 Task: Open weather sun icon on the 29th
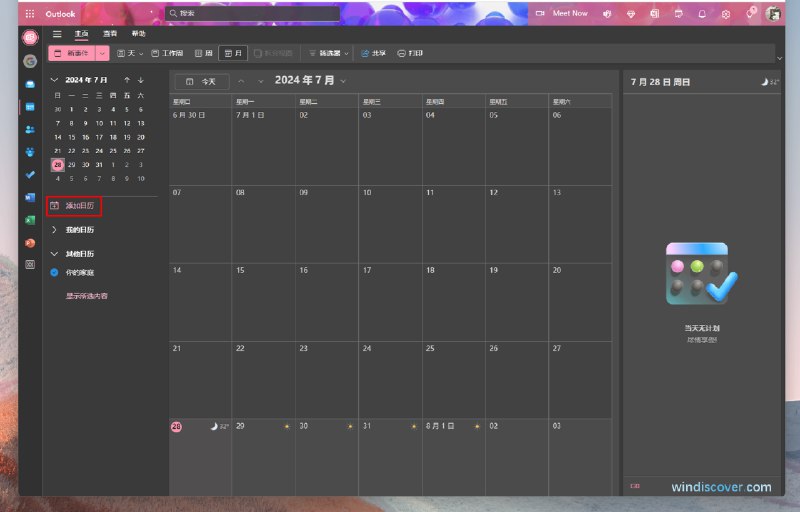(287, 426)
